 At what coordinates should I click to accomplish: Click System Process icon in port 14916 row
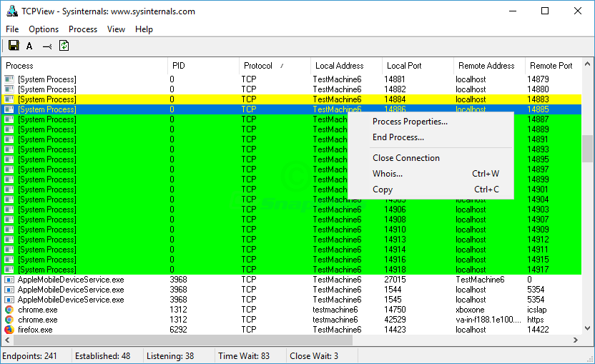(9, 260)
